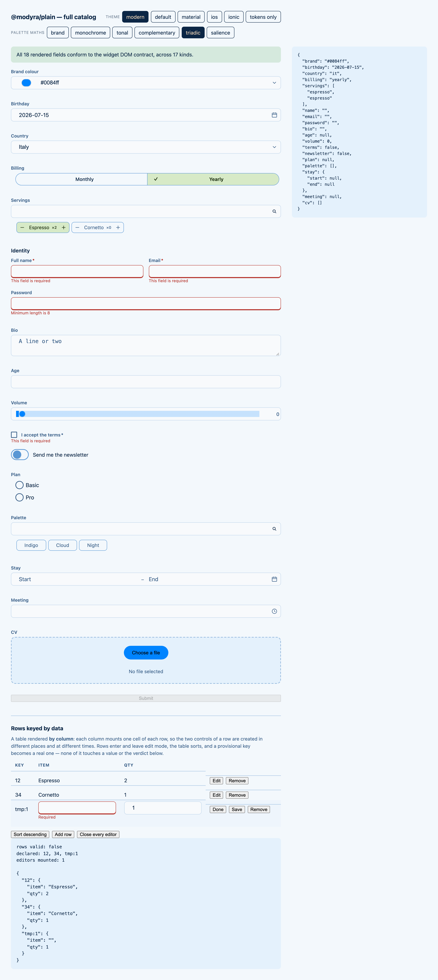438x980 pixels.
Task: Click Done on the tmp:1 row
Action: (218, 809)
